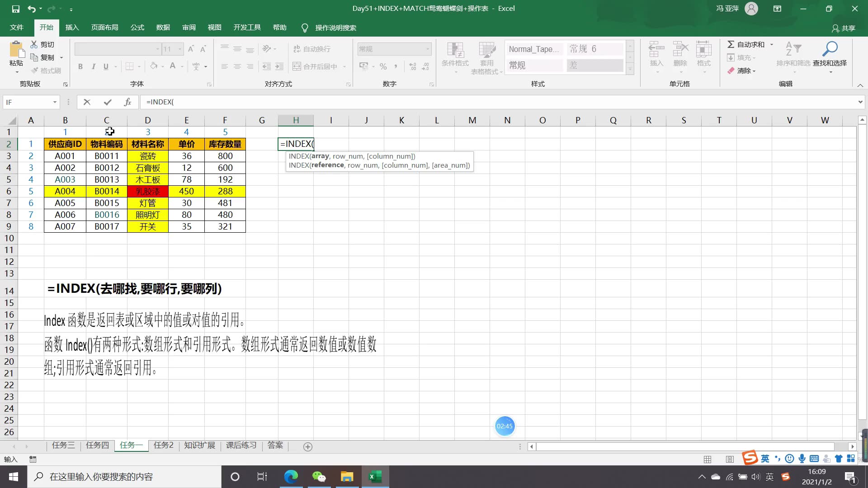The width and height of the screenshot is (868, 488).
Task: Click the Name Box dropdown selector
Action: 54,102
